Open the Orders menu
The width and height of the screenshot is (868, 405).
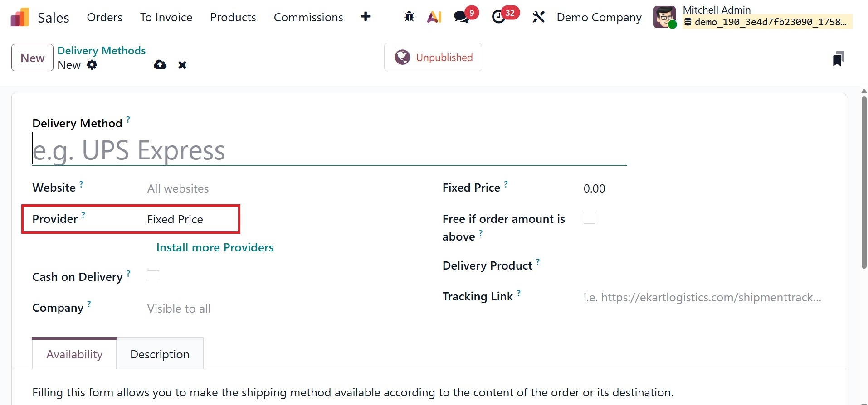(x=104, y=17)
